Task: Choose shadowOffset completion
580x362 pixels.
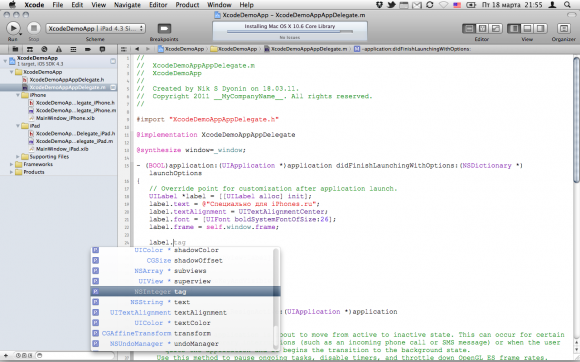Action: 182,260
